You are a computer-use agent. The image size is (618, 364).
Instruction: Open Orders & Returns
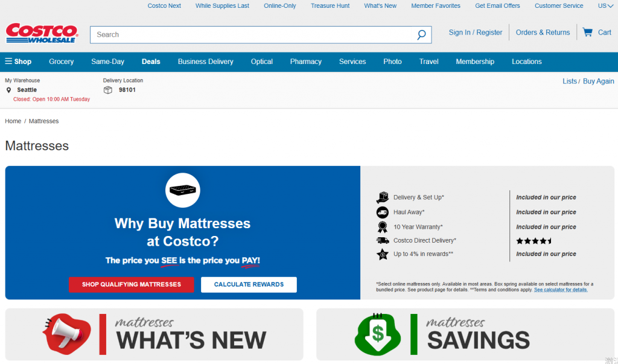point(543,33)
